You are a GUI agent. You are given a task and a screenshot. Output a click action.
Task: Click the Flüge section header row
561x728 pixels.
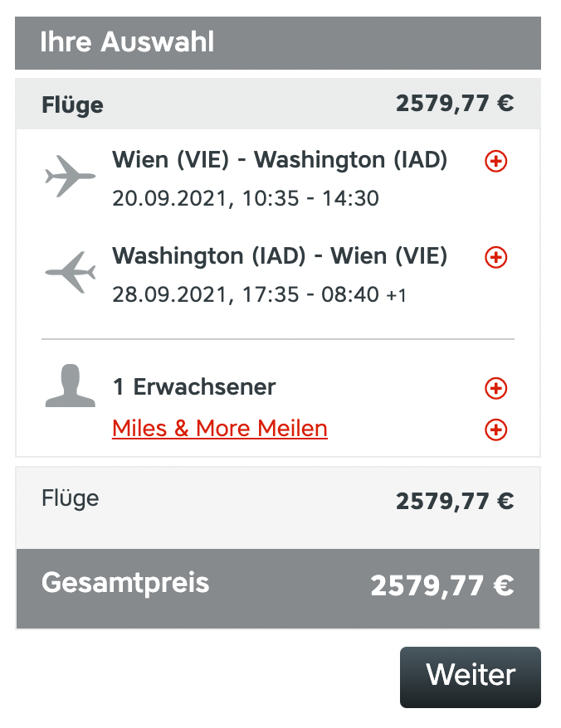click(278, 104)
